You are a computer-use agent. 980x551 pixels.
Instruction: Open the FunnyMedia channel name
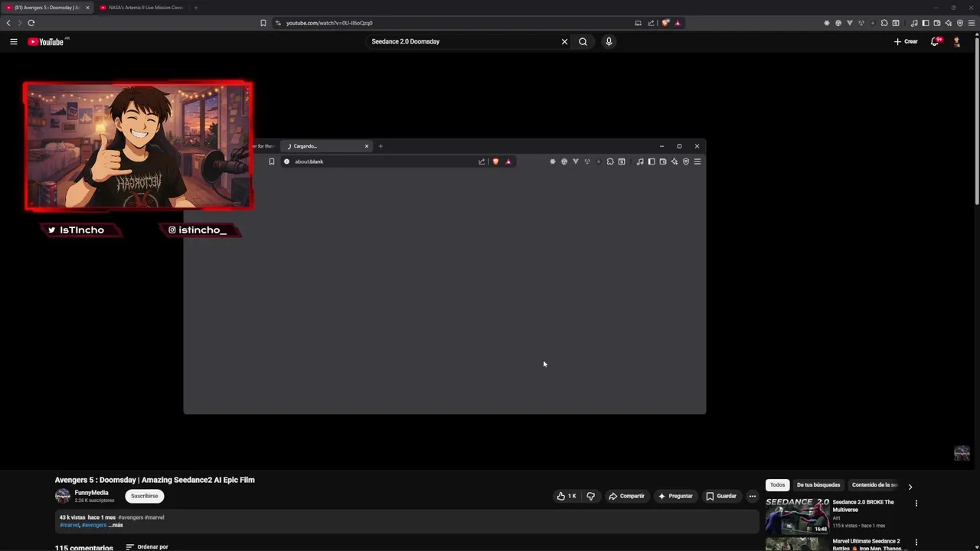[91, 493]
